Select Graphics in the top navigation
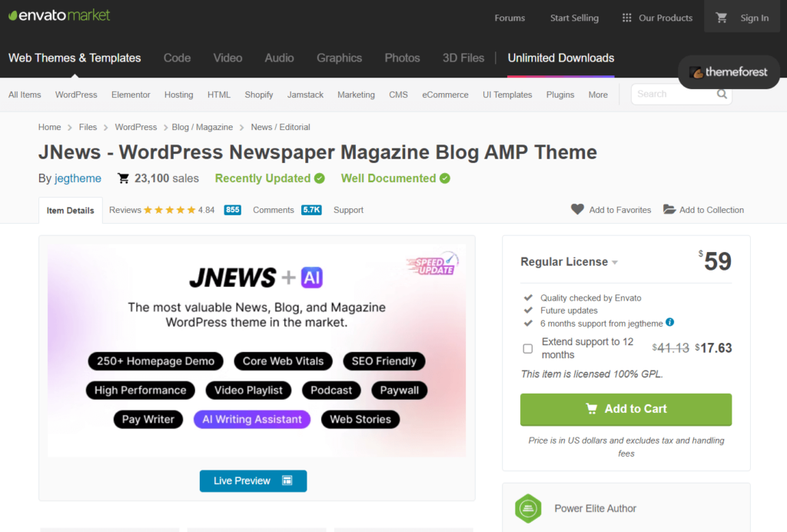 (339, 58)
